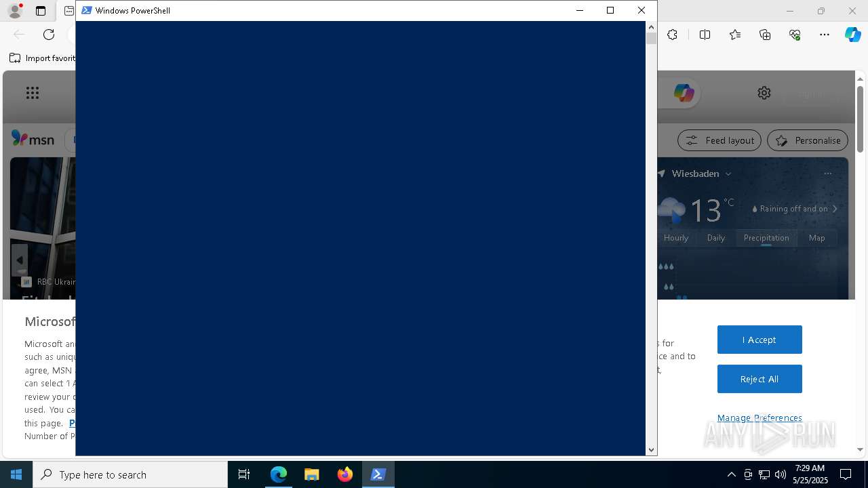Show previous news slide arrow
868x488 pixels.
click(20, 260)
